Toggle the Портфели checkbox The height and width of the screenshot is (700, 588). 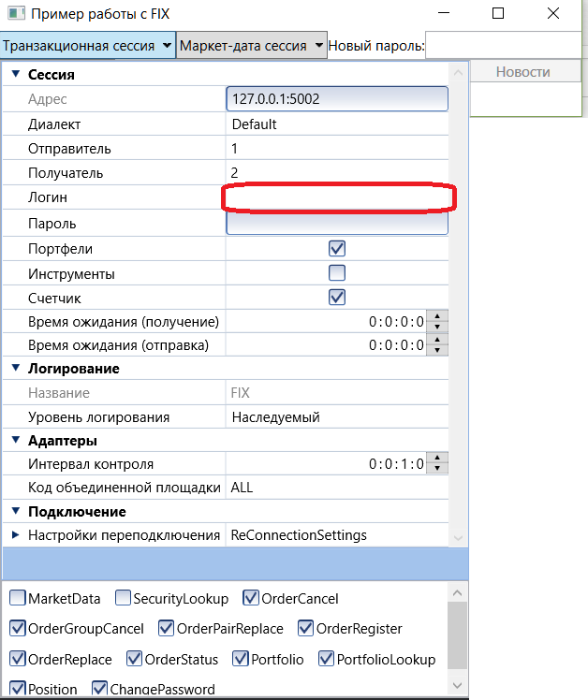tap(337, 249)
